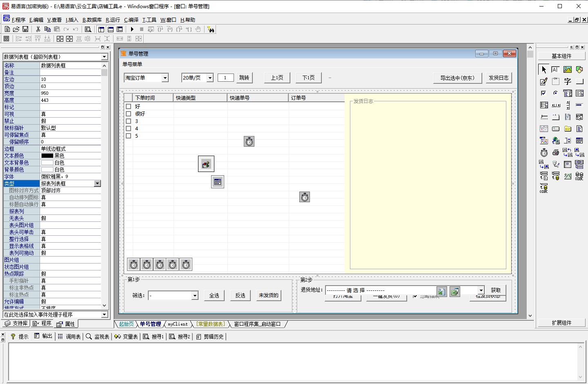Open the '淘宝订单' order type dropdown
This screenshot has width=588, height=384.
point(165,78)
